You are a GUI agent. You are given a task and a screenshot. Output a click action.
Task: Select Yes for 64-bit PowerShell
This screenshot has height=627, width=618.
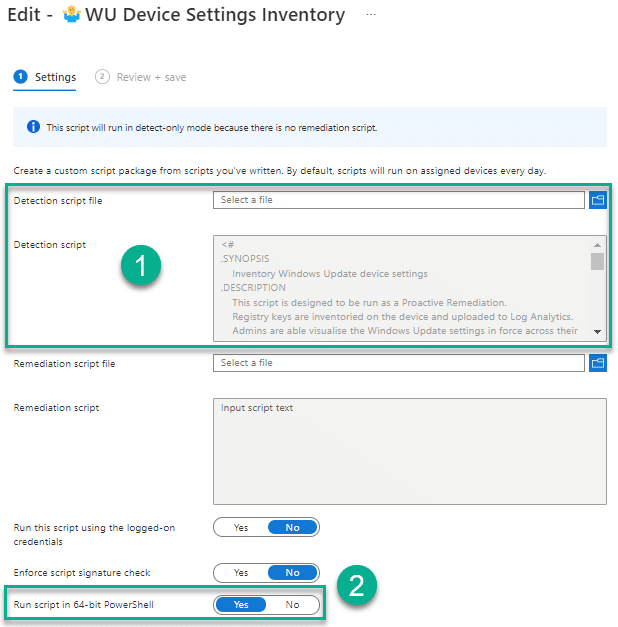[241, 605]
